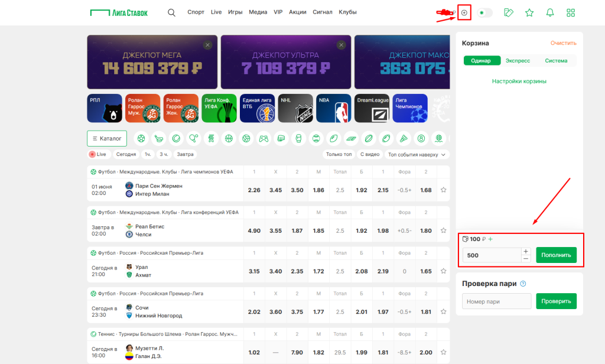Open the grid apps icon in header
Viewport: 605px width, 364px height.
coord(571,13)
